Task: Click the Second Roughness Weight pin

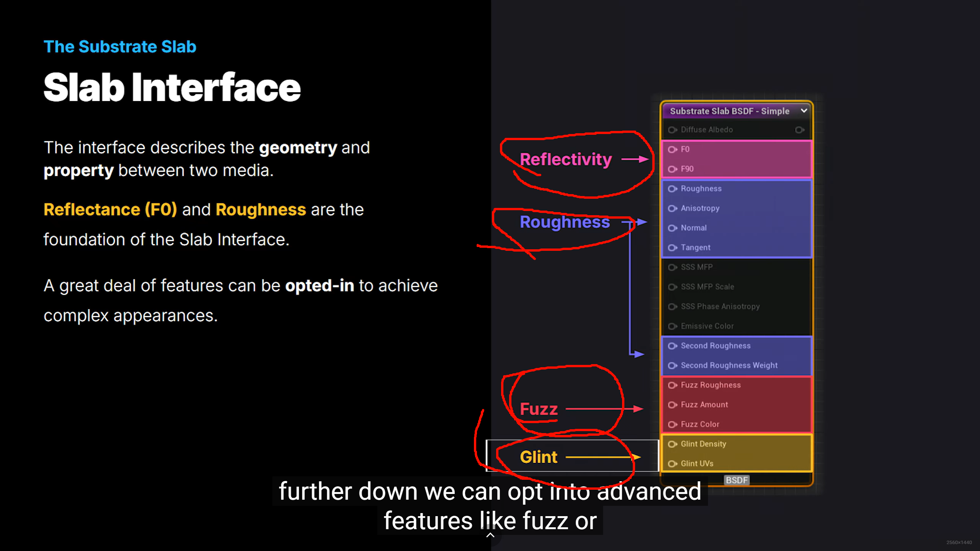Action: tap(672, 366)
